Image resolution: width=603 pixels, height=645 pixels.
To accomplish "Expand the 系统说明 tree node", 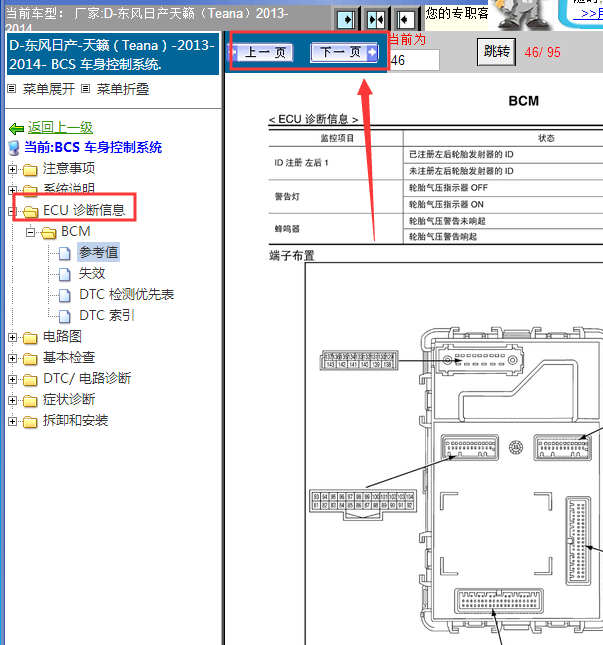I will point(12,190).
